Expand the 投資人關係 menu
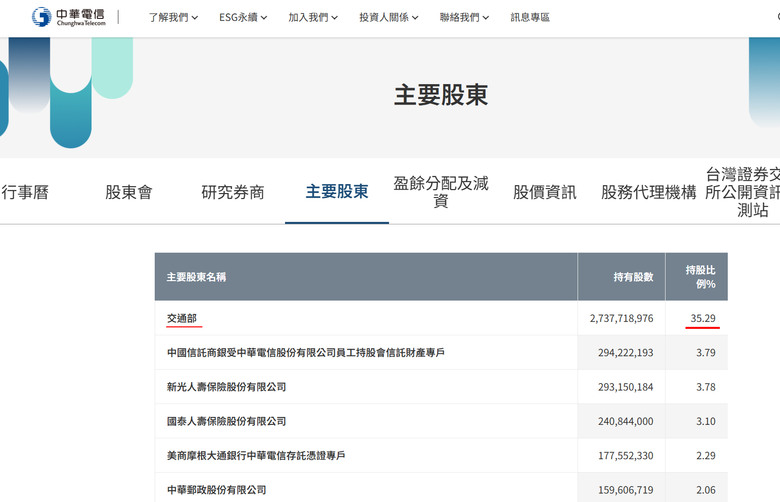Image resolution: width=780 pixels, height=502 pixels. (x=389, y=17)
